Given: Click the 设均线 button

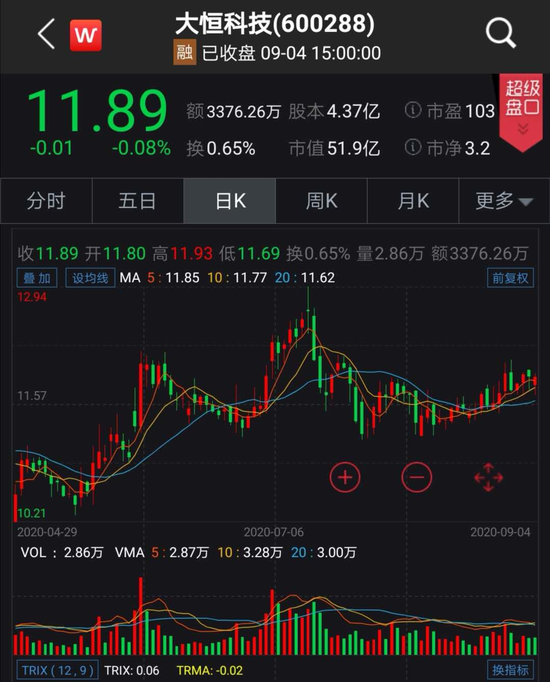Looking at the screenshot, I should [90, 277].
